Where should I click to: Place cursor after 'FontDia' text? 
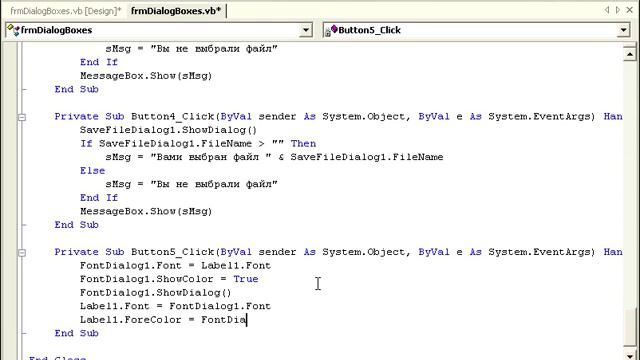tap(247, 320)
